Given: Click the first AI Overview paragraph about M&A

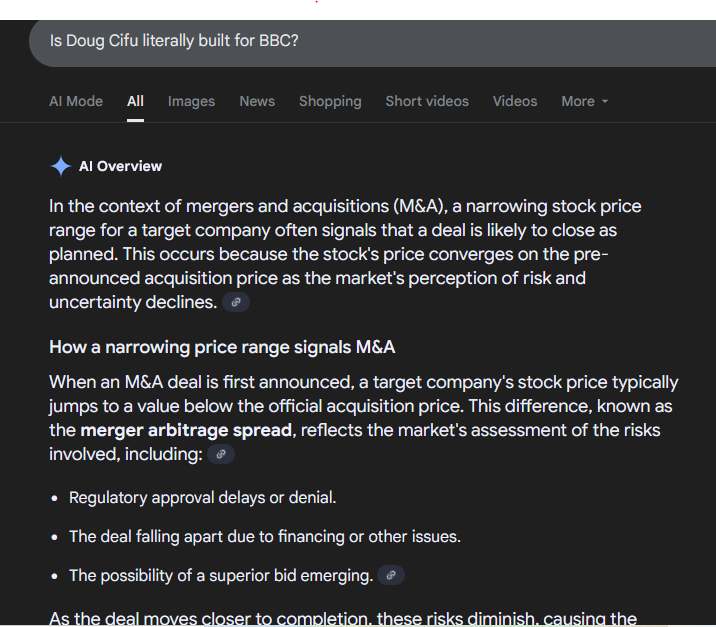Looking at the screenshot, I should [x=345, y=254].
